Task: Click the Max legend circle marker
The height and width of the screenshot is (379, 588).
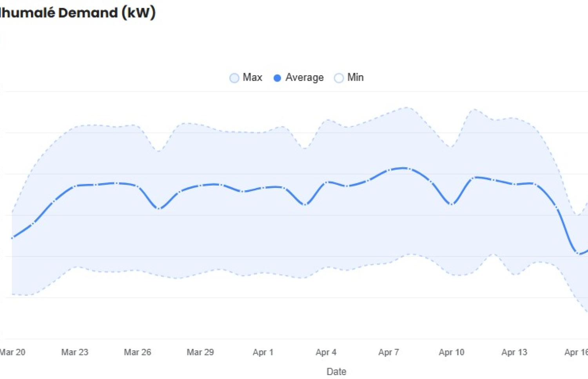Action: tap(234, 78)
